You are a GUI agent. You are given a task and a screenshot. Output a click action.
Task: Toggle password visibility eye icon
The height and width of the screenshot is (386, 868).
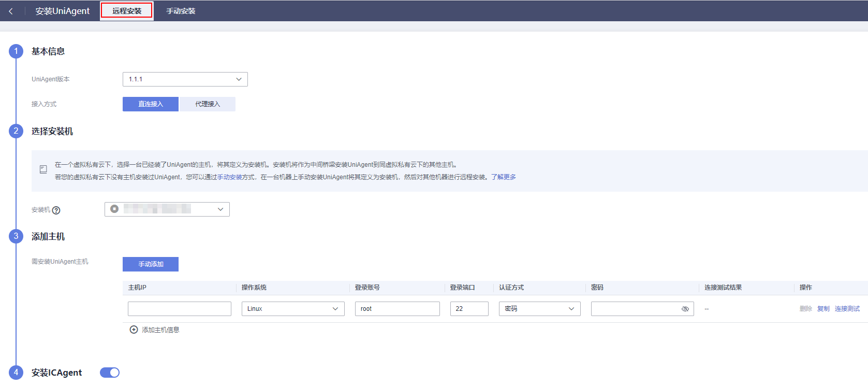(x=685, y=309)
